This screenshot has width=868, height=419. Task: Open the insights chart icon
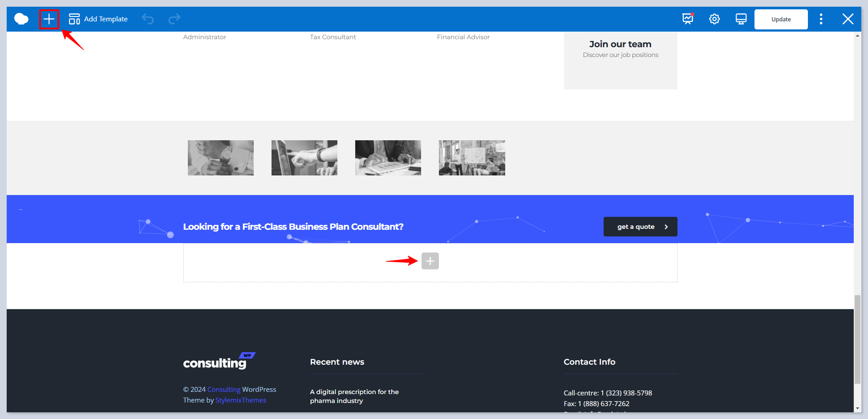(x=688, y=19)
